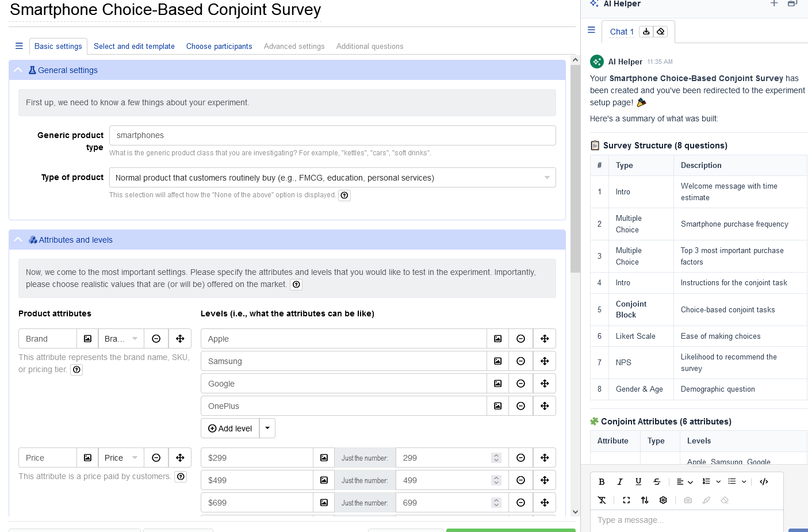This screenshot has height=532, width=808.
Task: Remove the $299 price level
Action: point(521,458)
